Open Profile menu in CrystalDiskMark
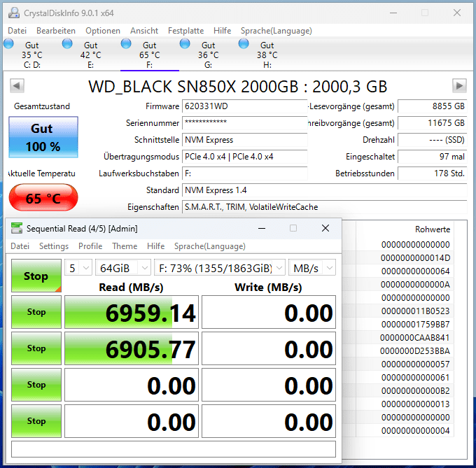The width and height of the screenshot is (476, 468). tap(90, 246)
